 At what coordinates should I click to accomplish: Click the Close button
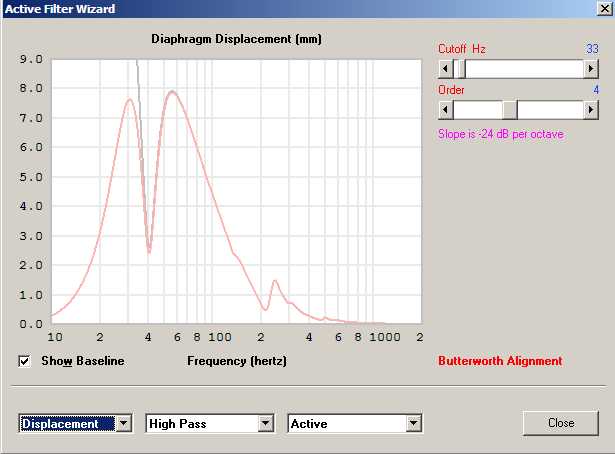[561, 423]
